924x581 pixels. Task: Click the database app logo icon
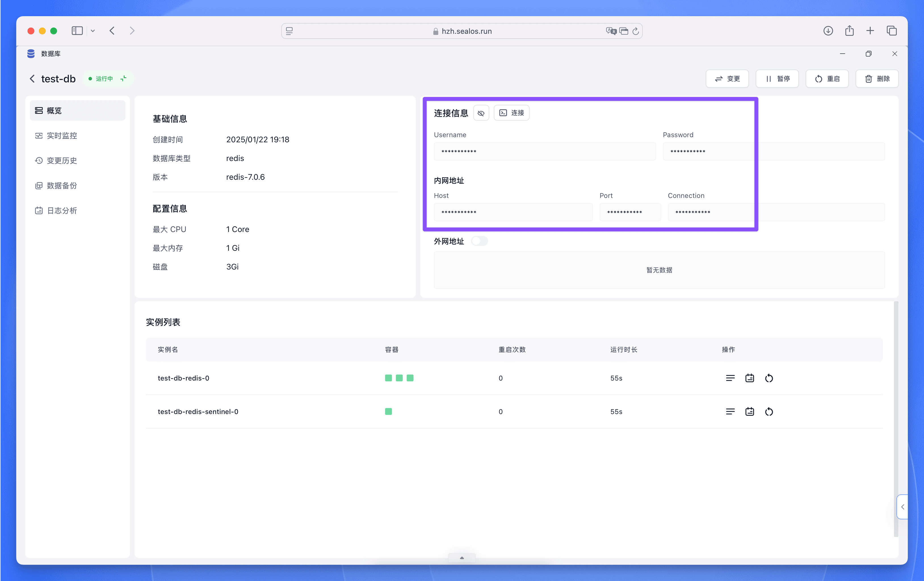[x=31, y=53]
